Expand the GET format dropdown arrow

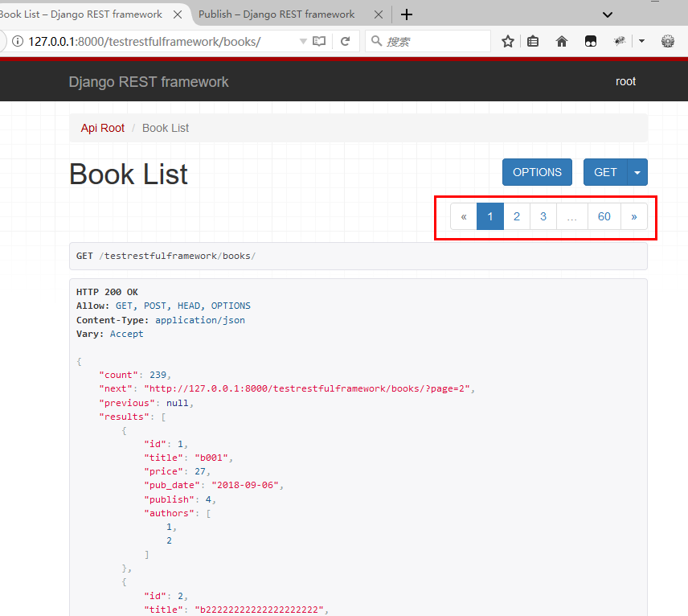pos(637,172)
